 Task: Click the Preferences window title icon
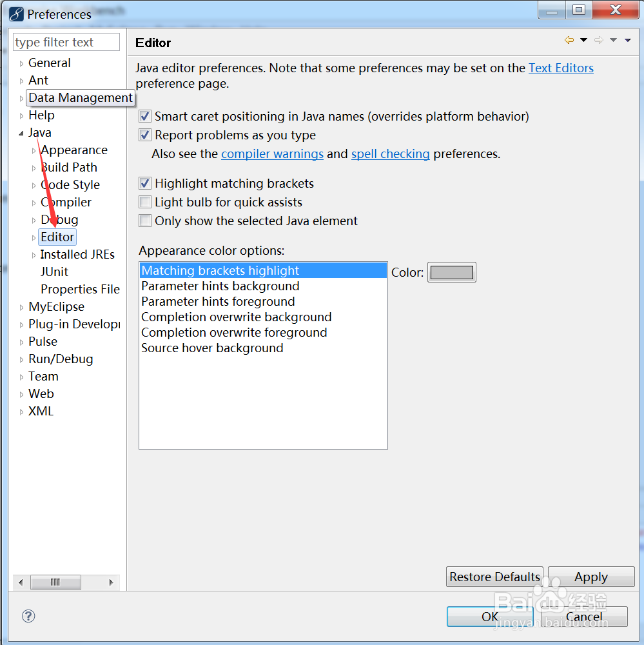16,14
